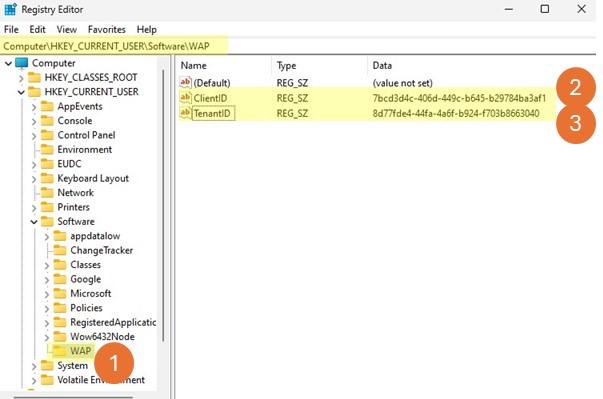The image size is (603, 399).
Task: Click the (Default) string value icon
Action: (x=185, y=82)
